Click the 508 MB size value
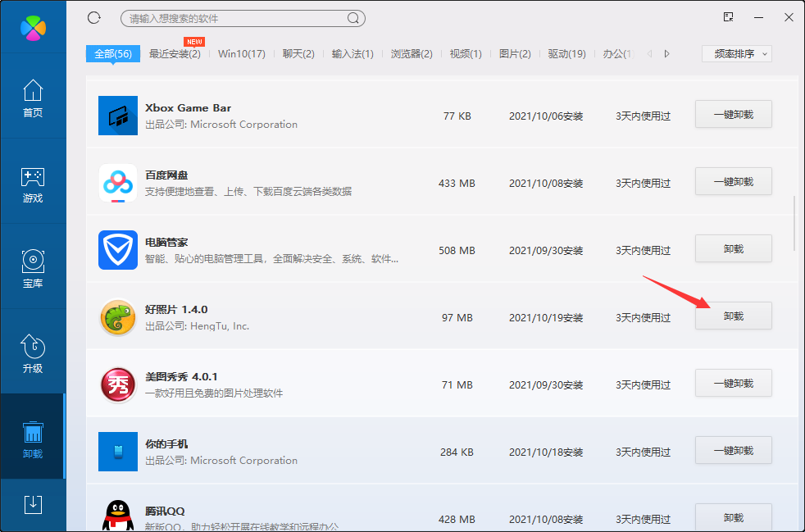The image size is (805, 532). pos(457,251)
